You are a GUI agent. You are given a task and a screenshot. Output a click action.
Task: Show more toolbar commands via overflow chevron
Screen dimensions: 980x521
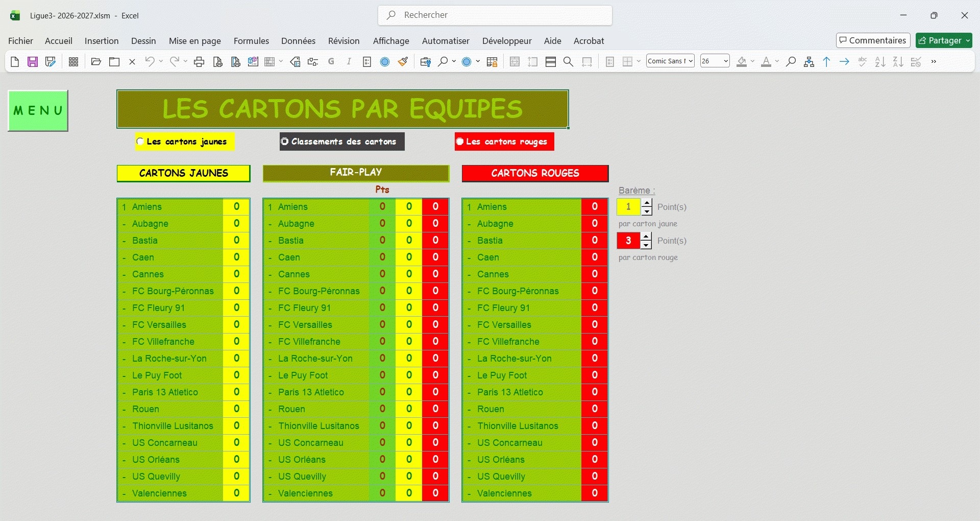tap(934, 62)
